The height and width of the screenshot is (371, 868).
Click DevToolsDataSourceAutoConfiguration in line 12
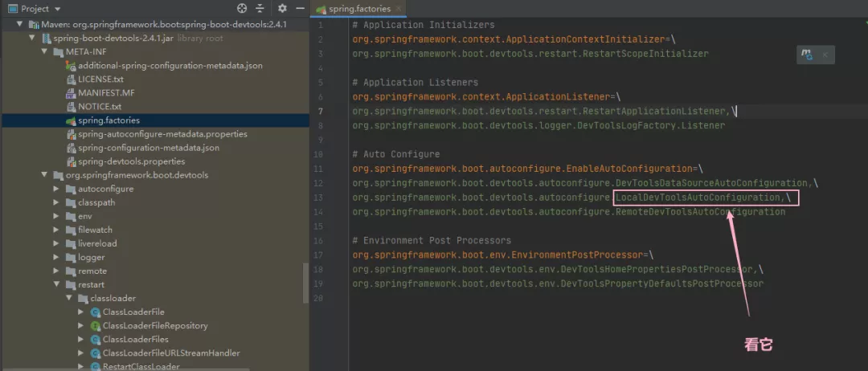pyautogui.click(x=712, y=183)
